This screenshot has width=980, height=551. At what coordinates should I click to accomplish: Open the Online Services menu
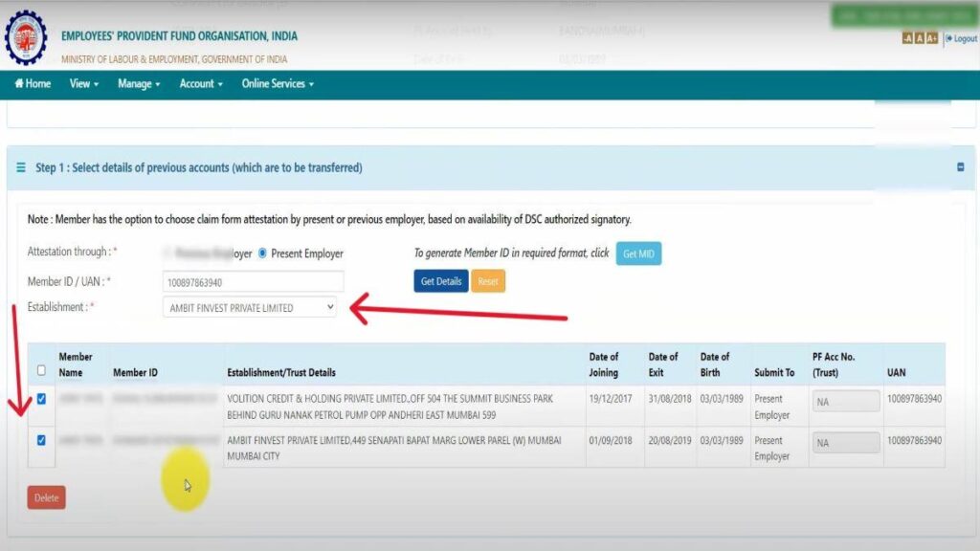(278, 84)
